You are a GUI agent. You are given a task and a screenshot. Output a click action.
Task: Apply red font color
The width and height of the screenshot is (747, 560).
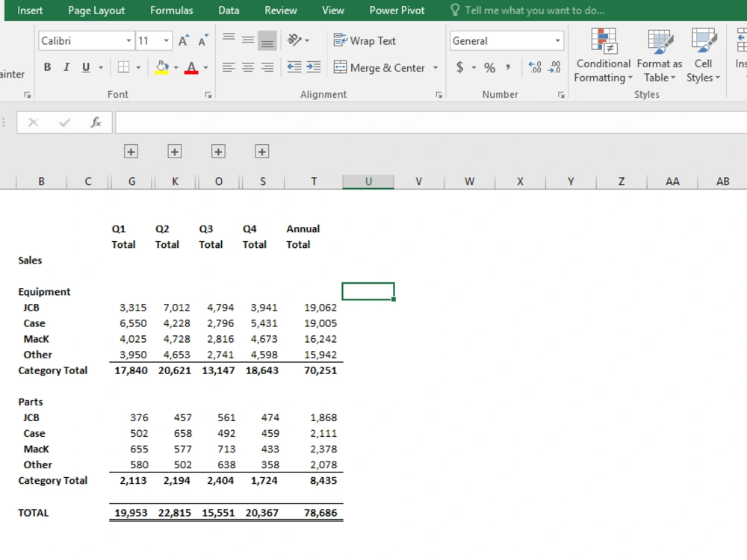[191, 67]
